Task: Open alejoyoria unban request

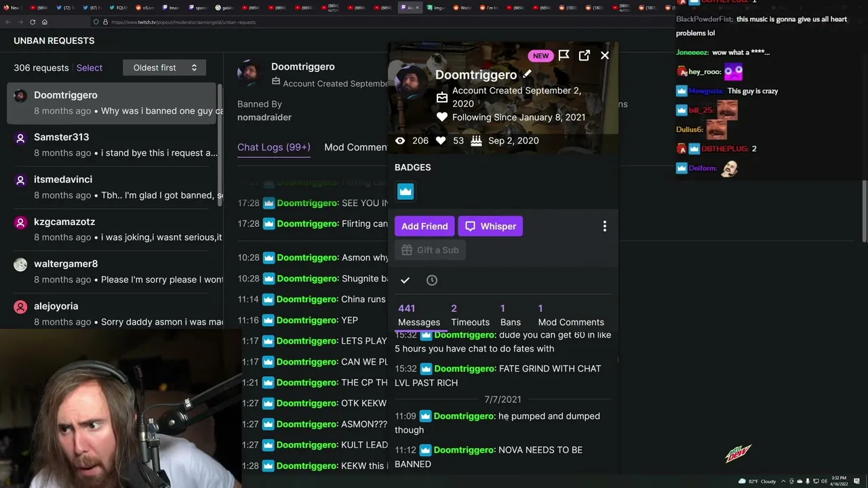Action: tap(112, 313)
